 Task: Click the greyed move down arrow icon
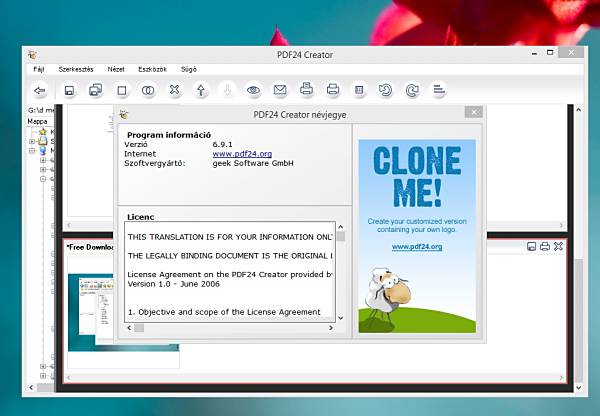point(227,91)
